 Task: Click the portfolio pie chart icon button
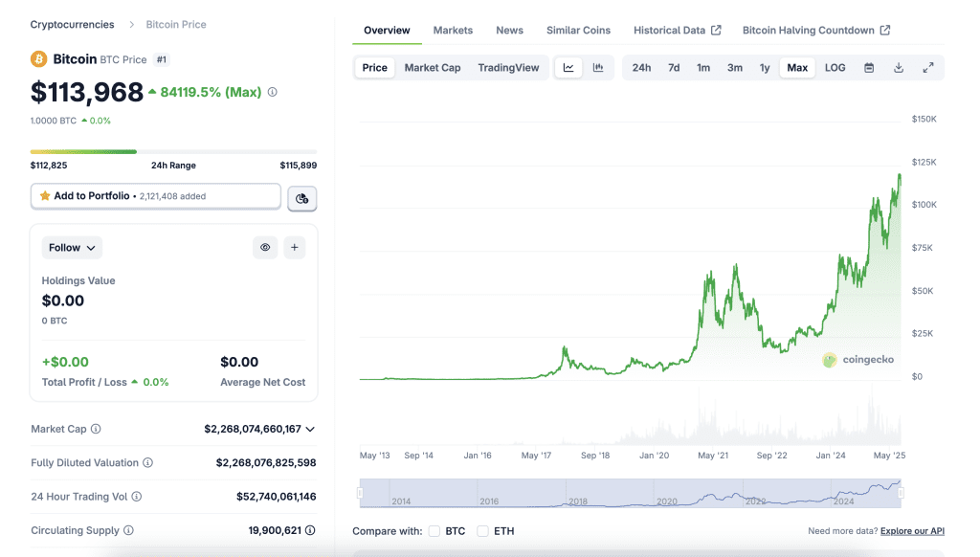[301, 198]
